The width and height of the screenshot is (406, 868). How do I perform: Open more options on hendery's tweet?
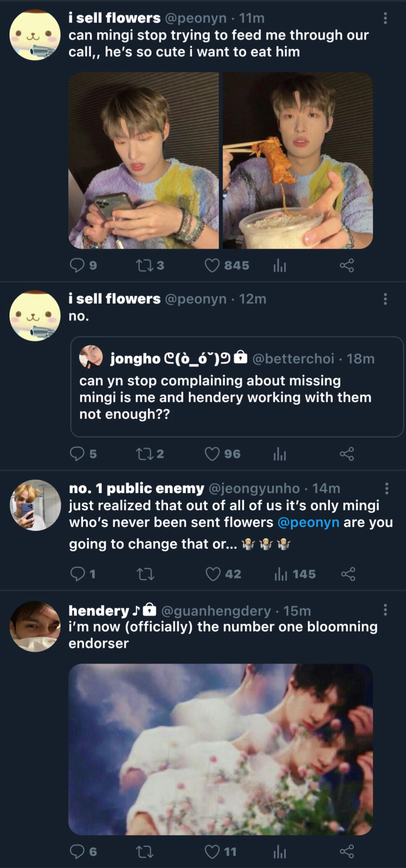385,610
